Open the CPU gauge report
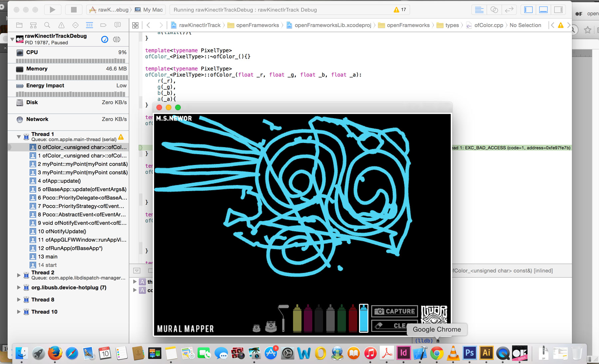Image resolution: width=599 pixels, height=364 pixels. pyautogui.click(x=68, y=56)
